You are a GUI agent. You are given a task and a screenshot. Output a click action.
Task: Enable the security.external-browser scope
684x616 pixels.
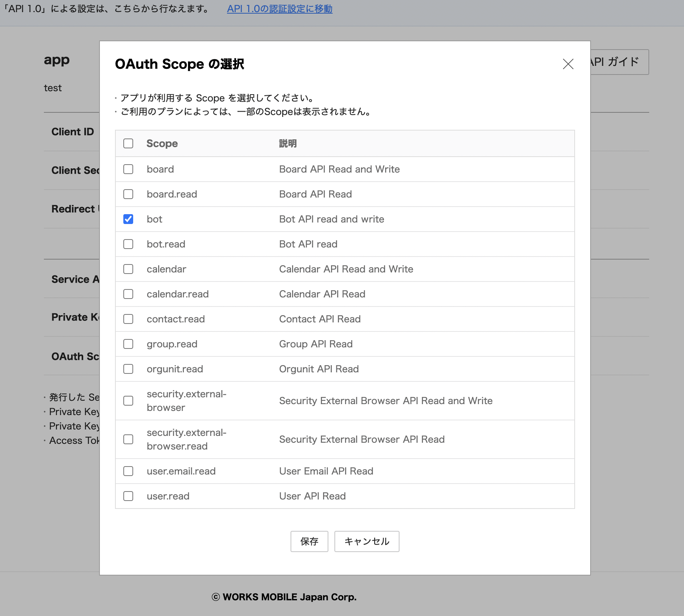[x=128, y=401]
